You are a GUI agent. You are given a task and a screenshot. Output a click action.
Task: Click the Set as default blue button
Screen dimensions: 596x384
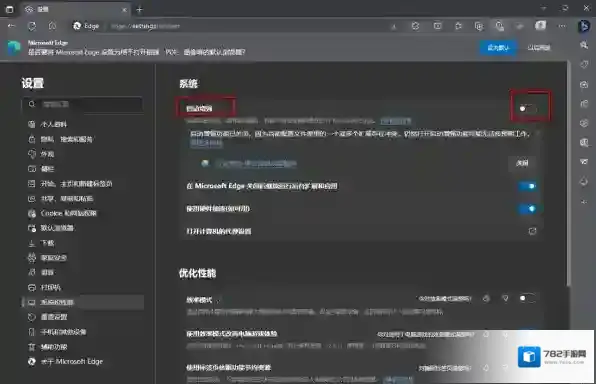[498, 48]
